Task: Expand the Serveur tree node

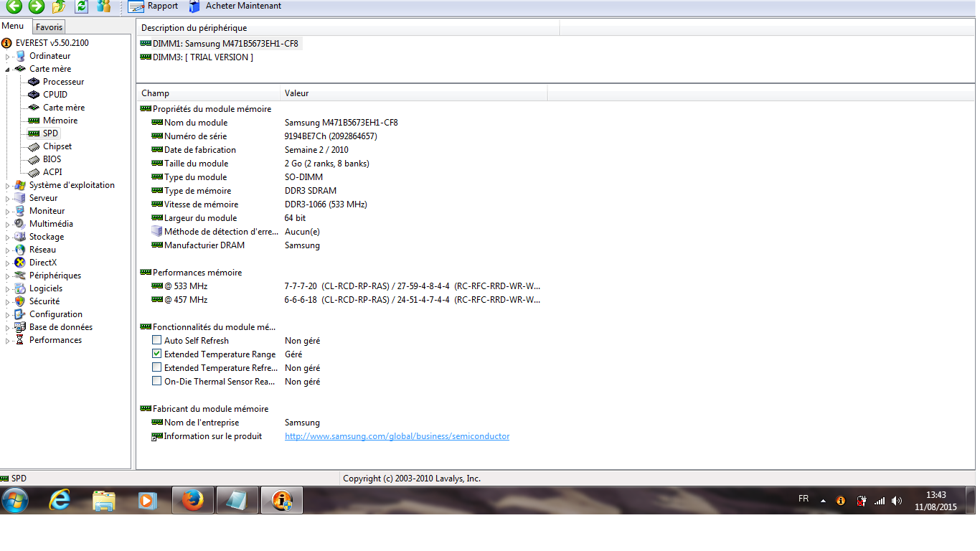Action: coord(8,198)
